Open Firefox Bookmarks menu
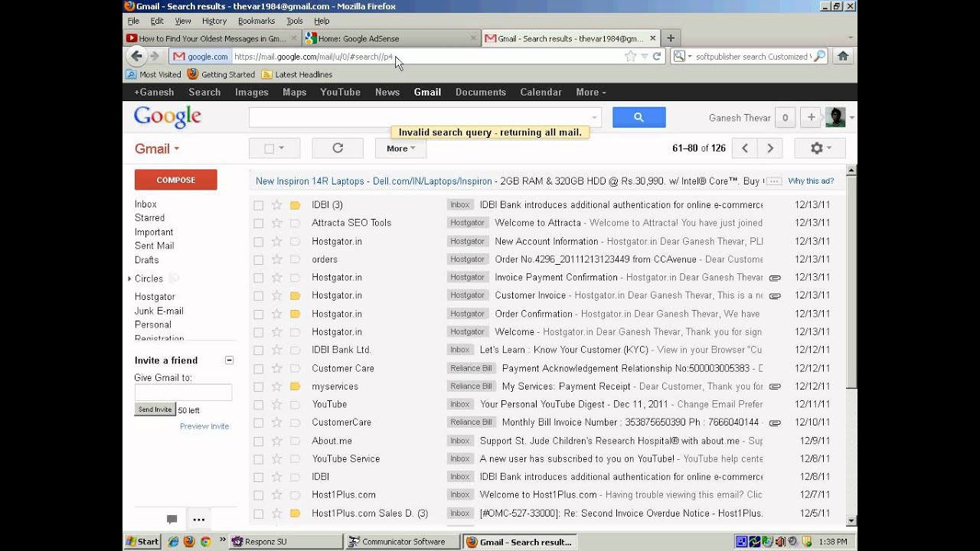This screenshot has height=551, width=980. 256,21
